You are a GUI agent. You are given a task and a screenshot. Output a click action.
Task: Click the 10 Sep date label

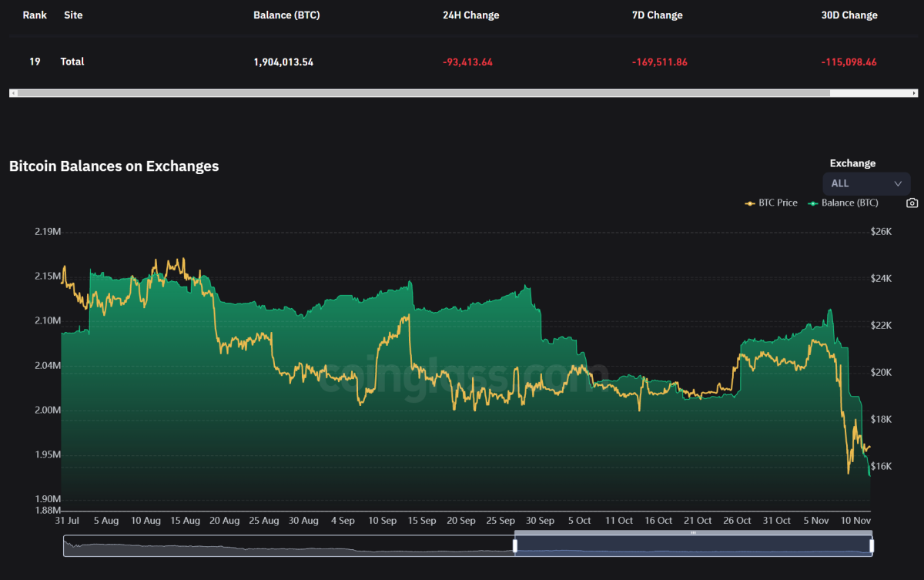(x=383, y=521)
